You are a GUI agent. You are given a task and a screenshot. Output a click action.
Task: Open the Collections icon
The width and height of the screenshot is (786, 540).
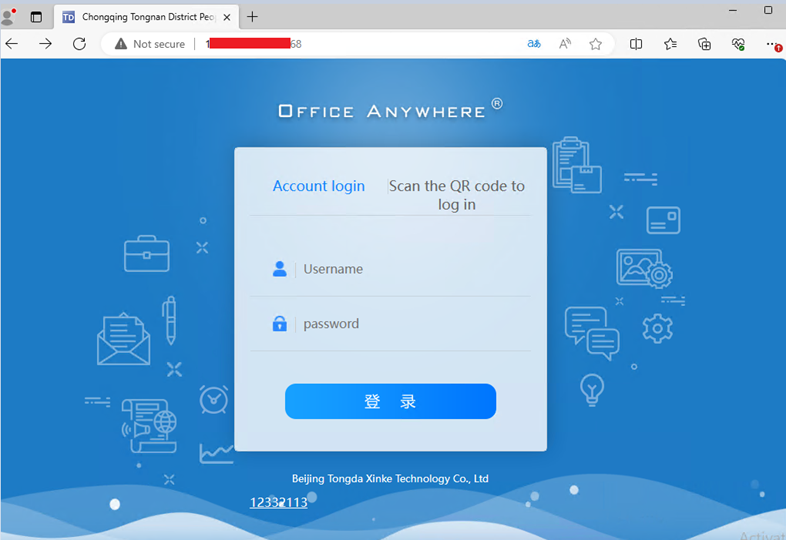[704, 44]
